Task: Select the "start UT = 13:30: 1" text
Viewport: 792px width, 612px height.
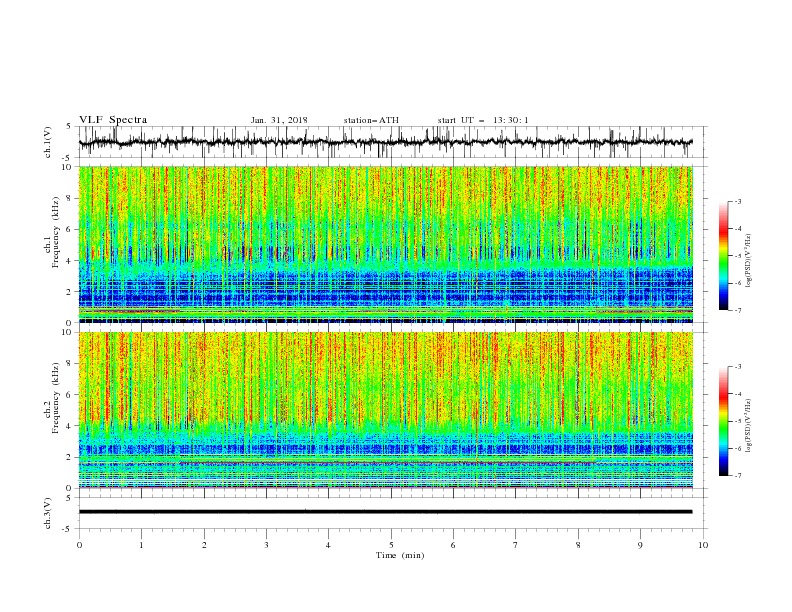Action: (x=483, y=120)
